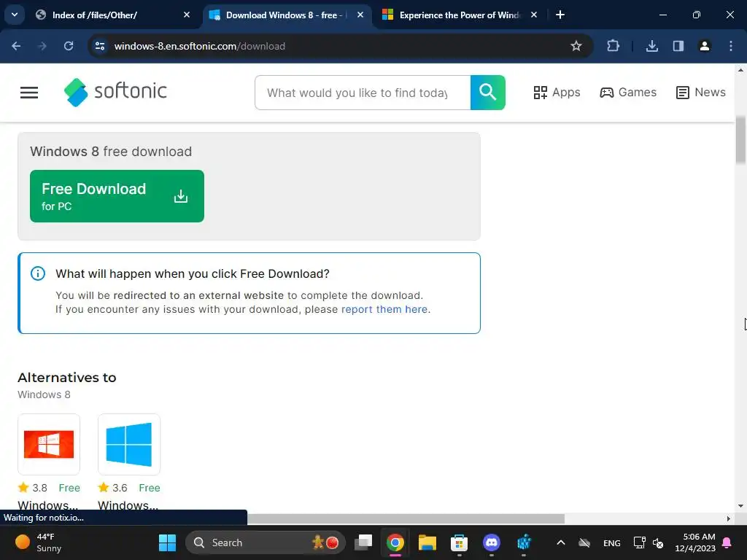The height and width of the screenshot is (560, 747).
Task: Open the Chrome profile icon
Action: [704, 46]
